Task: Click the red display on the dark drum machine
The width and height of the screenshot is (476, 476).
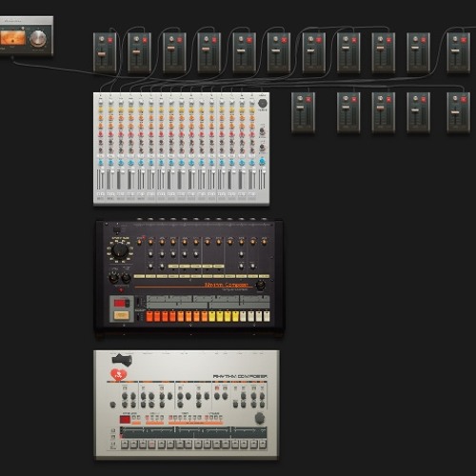Action: [x=120, y=303]
